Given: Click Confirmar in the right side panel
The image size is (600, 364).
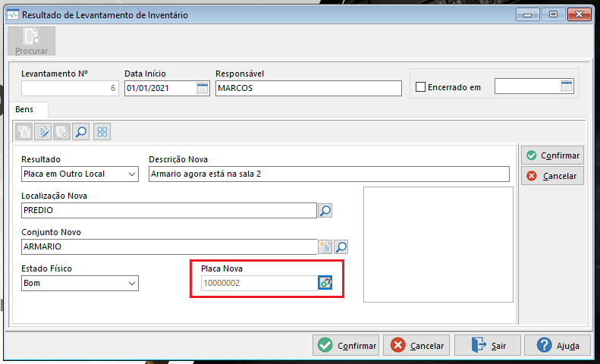Looking at the screenshot, I should coord(552,155).
